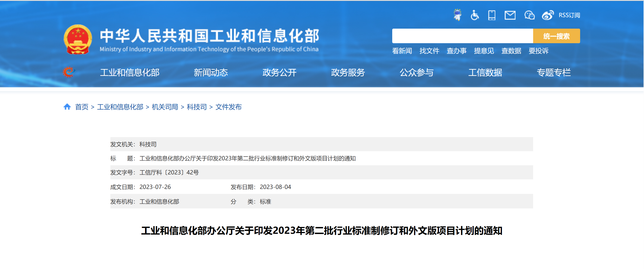
Task: Go to 首页 in breadcrumb
Action: click(x=82, y=107)
